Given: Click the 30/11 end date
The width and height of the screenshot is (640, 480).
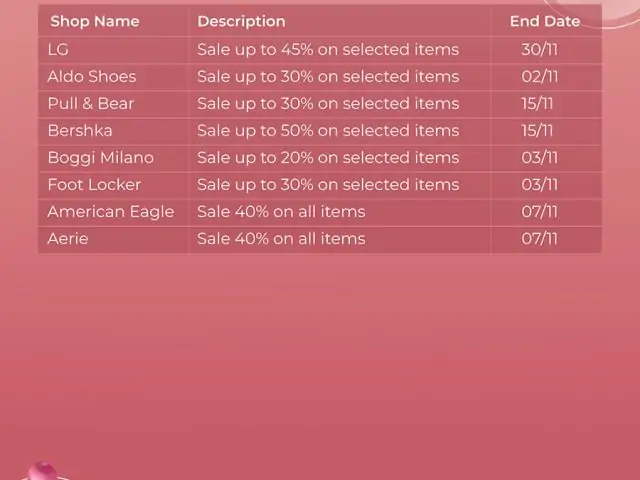Looking at the screenshot, I should click(x=540, y=49).
